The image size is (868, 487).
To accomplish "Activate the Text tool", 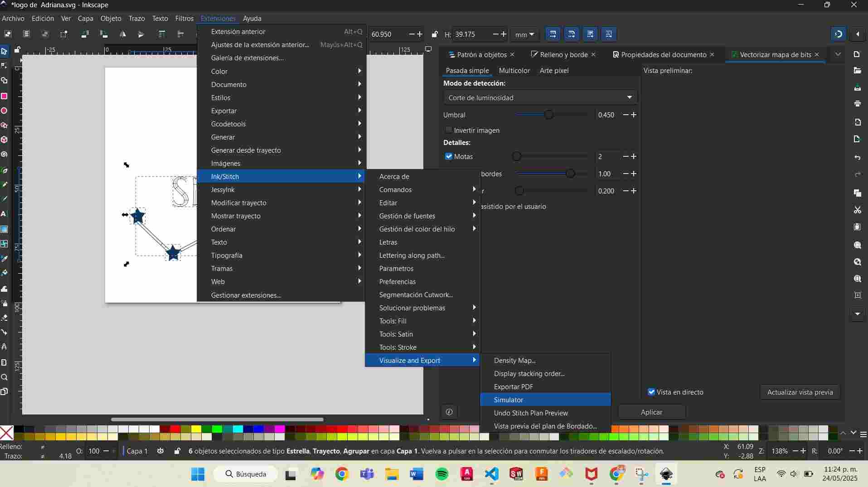I will (4, 214).
